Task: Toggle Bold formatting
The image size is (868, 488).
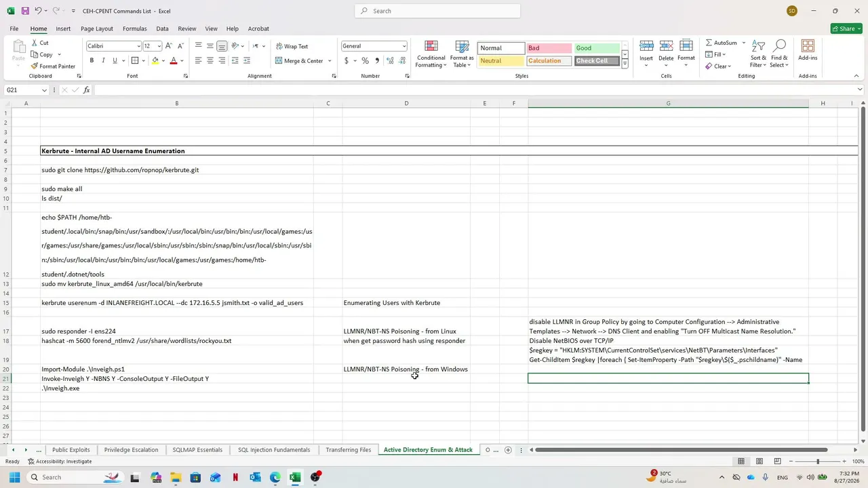Action: 92,61
